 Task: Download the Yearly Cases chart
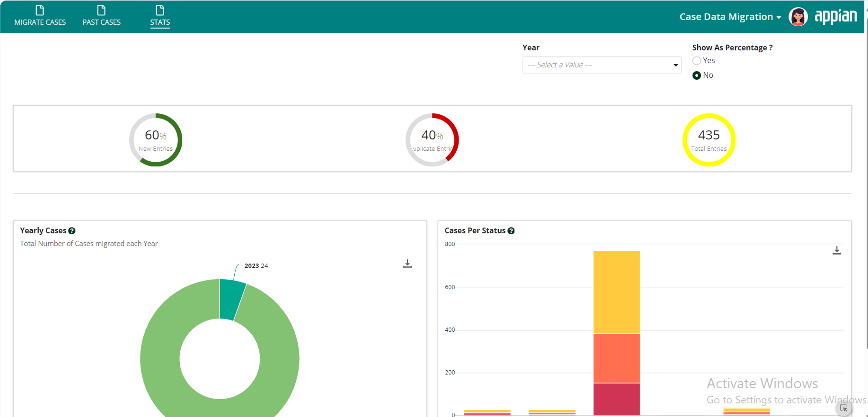coord(407,264)
